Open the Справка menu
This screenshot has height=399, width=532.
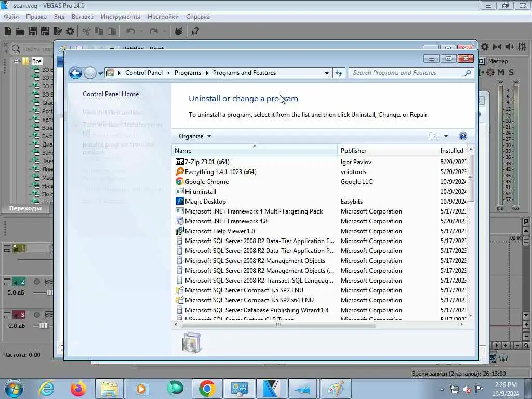[x=198, y=17]
